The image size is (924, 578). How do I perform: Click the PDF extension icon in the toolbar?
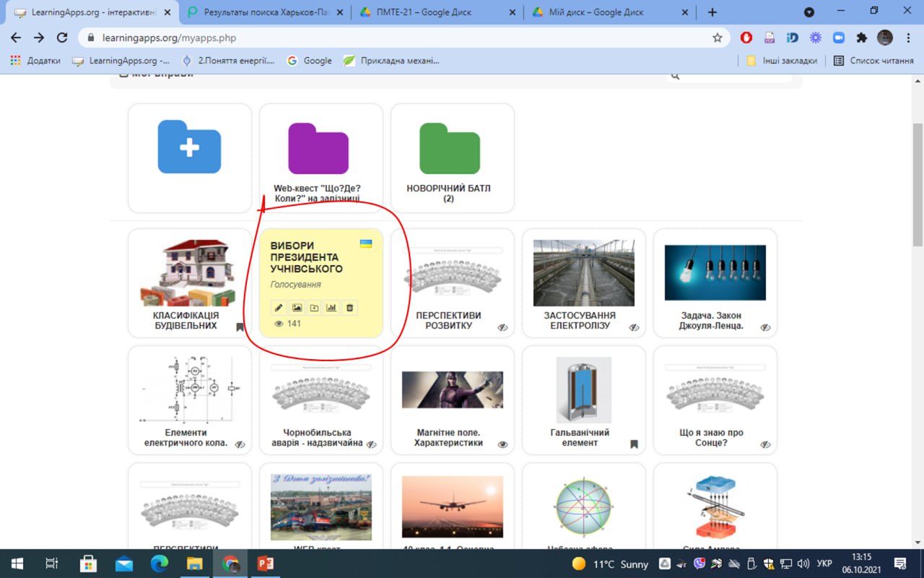[x=770, y=38]
